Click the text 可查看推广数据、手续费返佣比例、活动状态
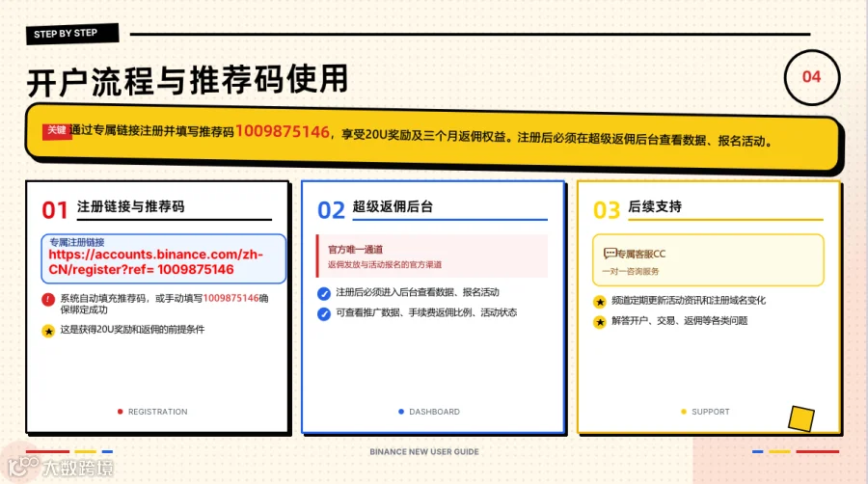 426,312
